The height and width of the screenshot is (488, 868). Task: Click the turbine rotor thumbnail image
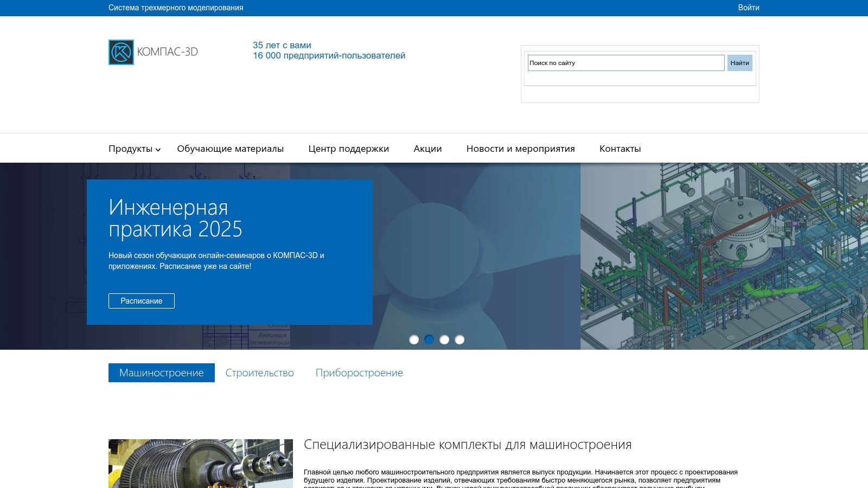201,464
